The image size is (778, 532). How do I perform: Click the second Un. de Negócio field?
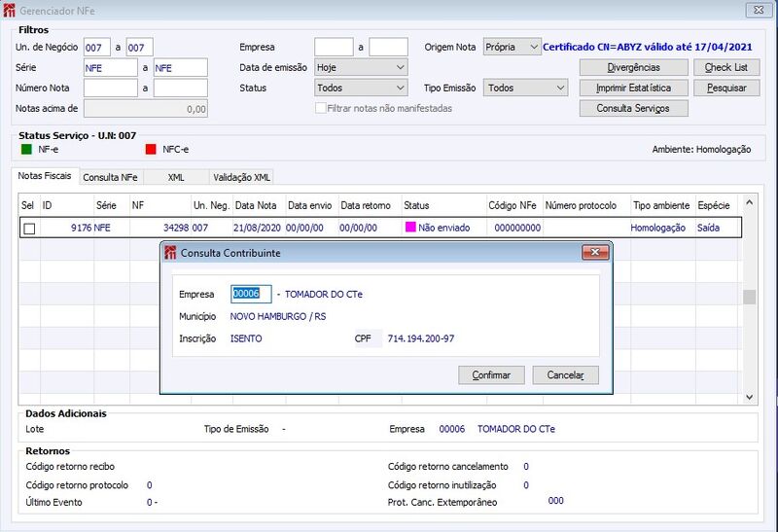[139, 47]
